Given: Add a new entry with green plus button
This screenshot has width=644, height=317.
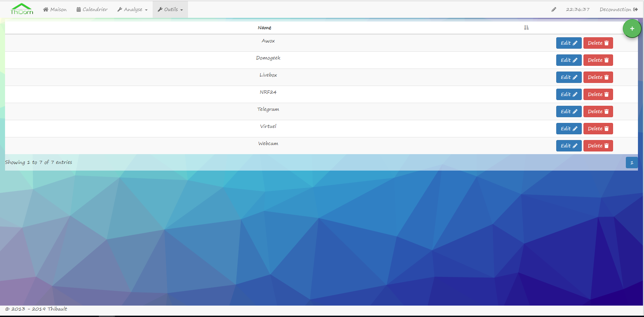Looking at the screenshot, I should (x=632, y=29).
